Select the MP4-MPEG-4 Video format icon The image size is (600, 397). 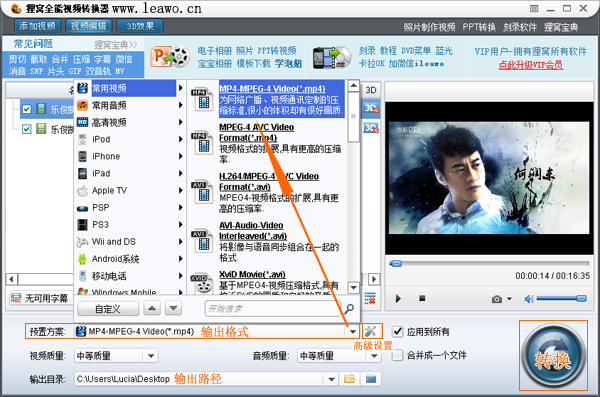202,100
